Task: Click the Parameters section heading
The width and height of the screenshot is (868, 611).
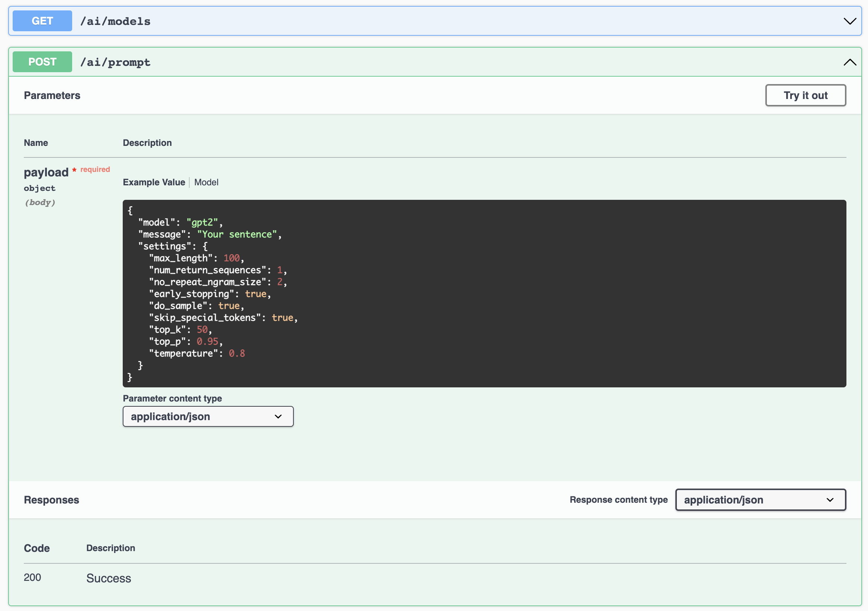Action: [52, 95]
